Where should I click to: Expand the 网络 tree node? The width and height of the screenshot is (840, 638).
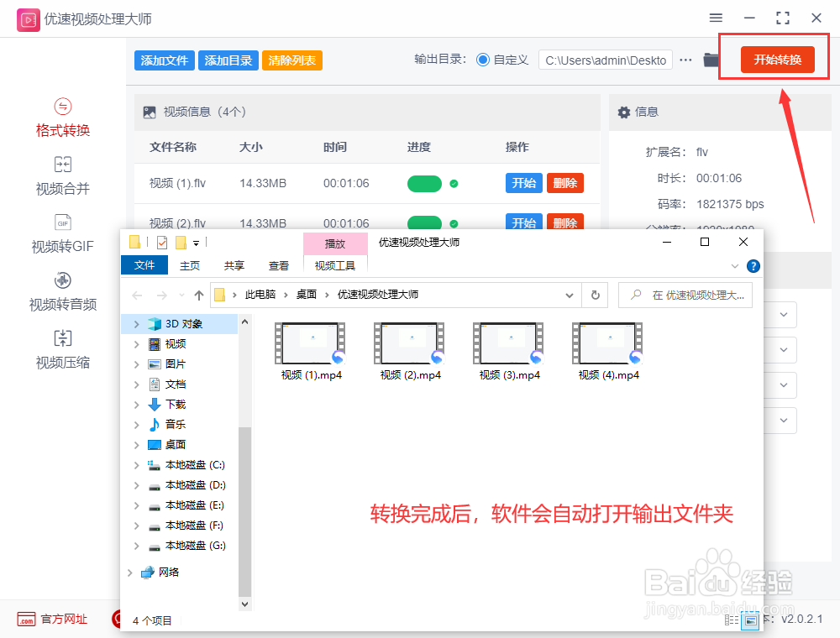click(x=129, y=573)
